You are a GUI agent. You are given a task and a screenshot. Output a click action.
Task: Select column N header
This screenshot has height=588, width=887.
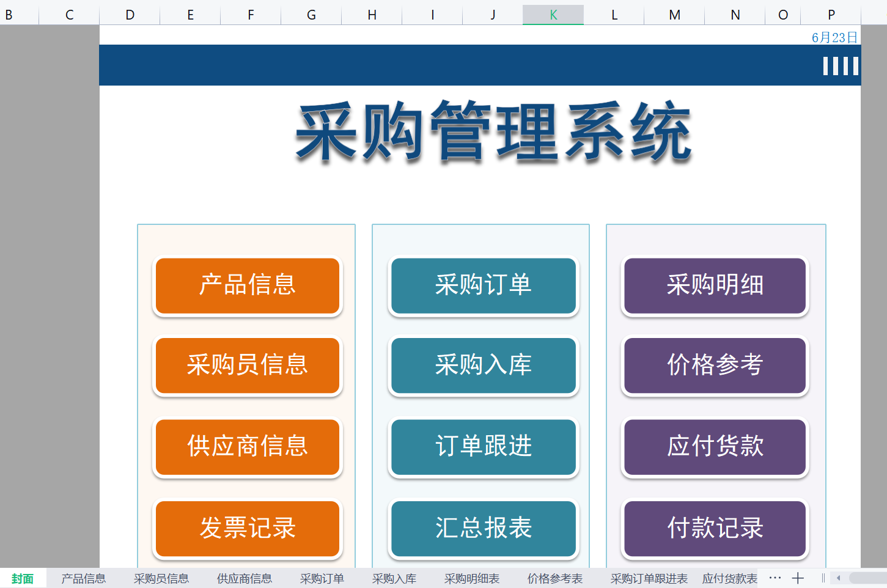tap(735, 15)
